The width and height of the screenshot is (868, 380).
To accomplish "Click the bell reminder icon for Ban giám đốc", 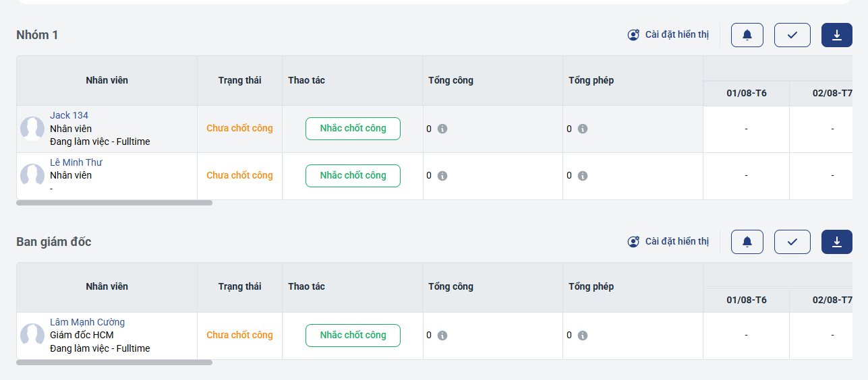I will pyautogui.click(x=747, y=242).
